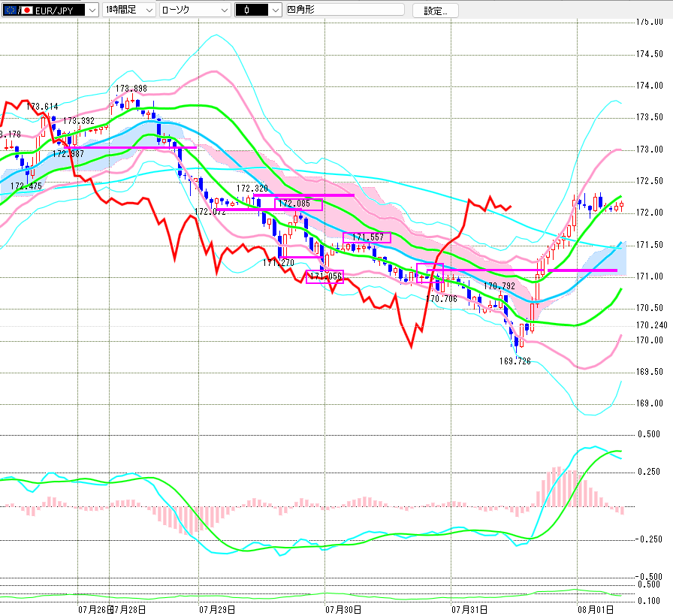The width and height of the screenshot is (673, 616).
Task: Click the 四角形 shape field
Action: [x=345, y=10]
